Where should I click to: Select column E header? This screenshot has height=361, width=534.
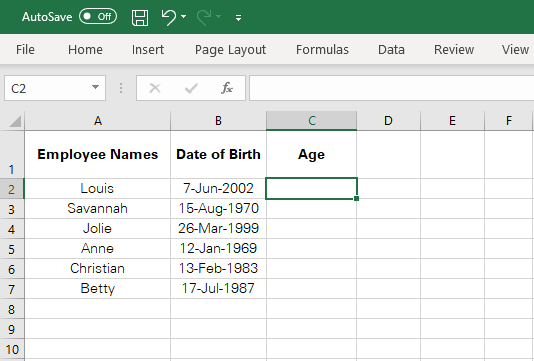tap(452, 121)
